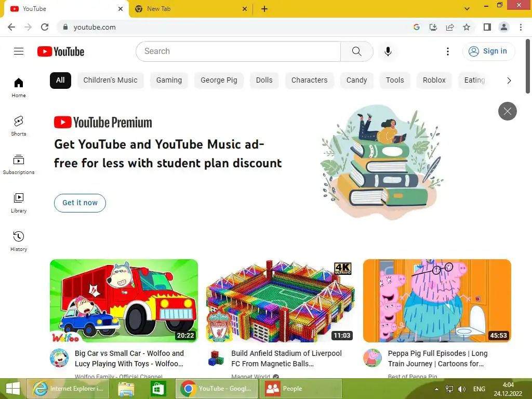Open a new browser tab
The height and width of the screenshot is (399, 532).
pyautogui.click(x=264, y=9)
